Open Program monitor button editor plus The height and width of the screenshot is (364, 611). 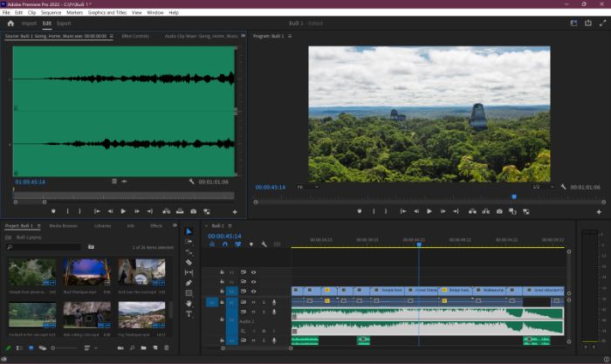pyautogui.click(x=599, y=212)
